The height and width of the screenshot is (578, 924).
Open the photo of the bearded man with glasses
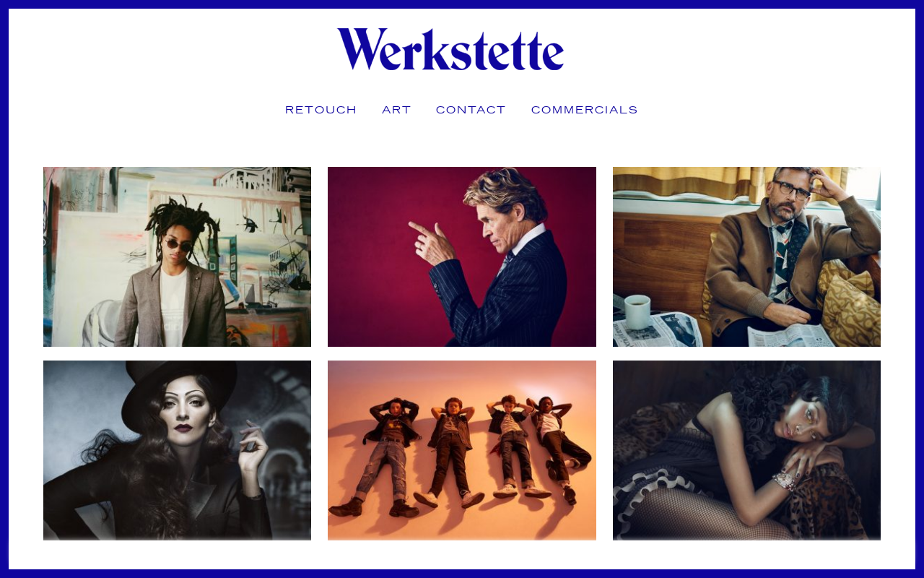(x=746, y=256)
